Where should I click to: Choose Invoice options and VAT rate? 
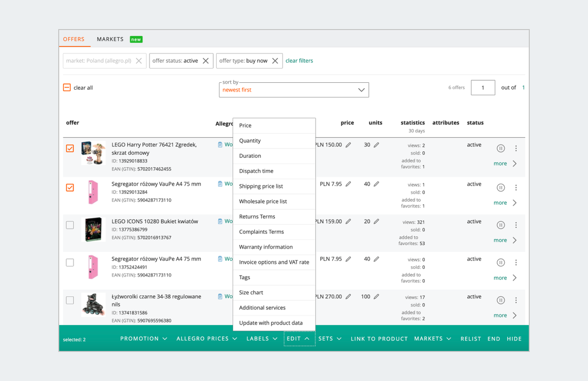(x=274, y=262)
